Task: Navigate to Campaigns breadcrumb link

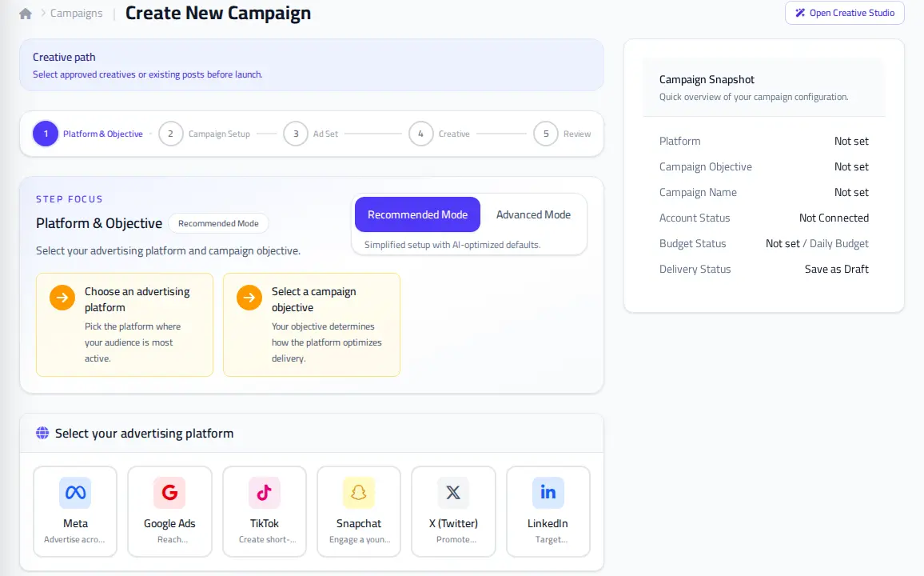Action: pyautogui.click(x=76, y=13)
